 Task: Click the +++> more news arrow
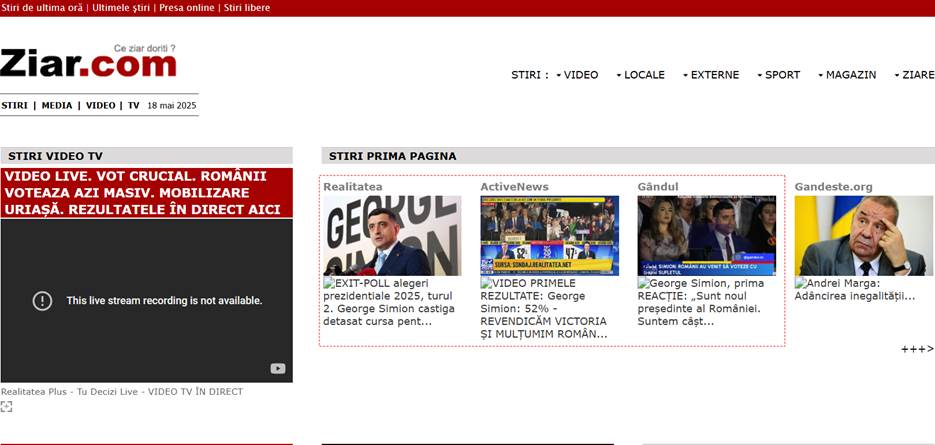[917, 349]
